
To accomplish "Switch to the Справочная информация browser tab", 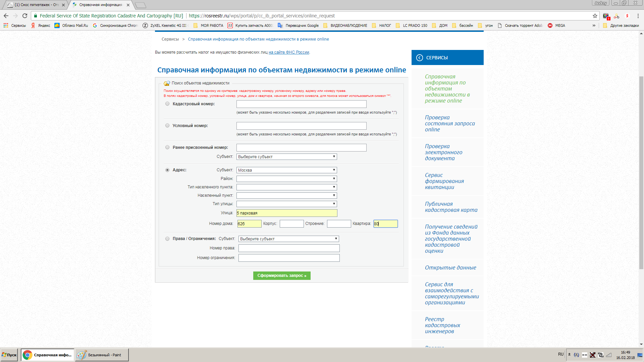I will point(100,5).
